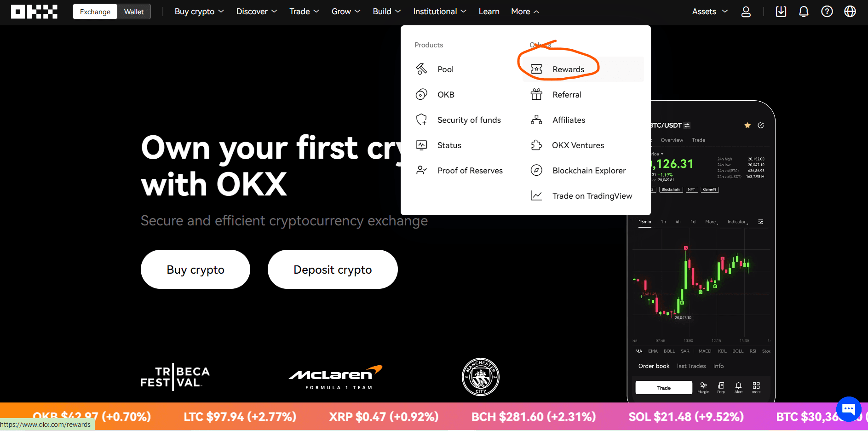Click the LTC $97.94 ticker
This screenshot has height=431, width=868.
tap(240, 417)
